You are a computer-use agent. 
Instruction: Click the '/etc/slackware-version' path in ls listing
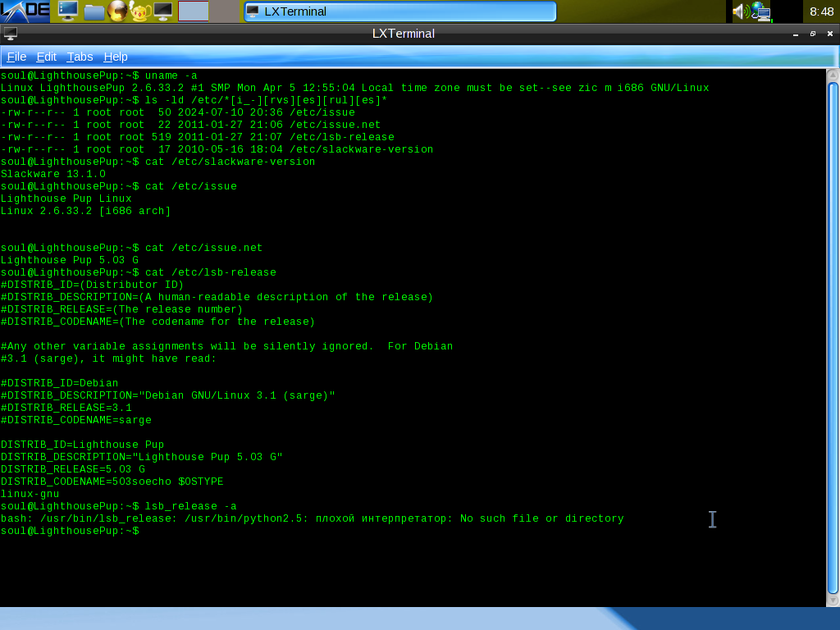[x=361, y=149]
